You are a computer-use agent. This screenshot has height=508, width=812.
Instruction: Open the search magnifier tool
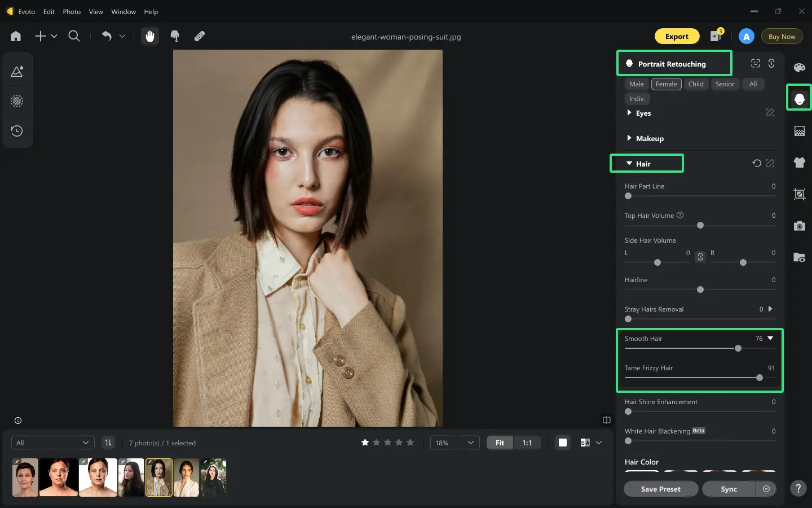click(74, 36)
